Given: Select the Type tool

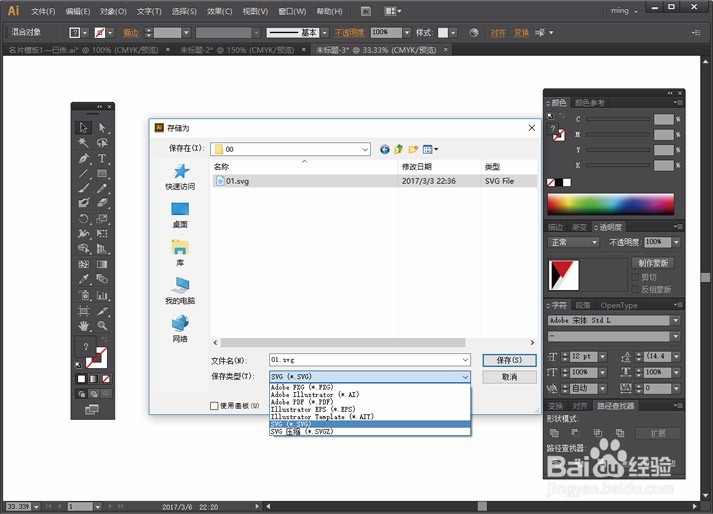Looking at the screenshot, I should click(x=102, y=158).
